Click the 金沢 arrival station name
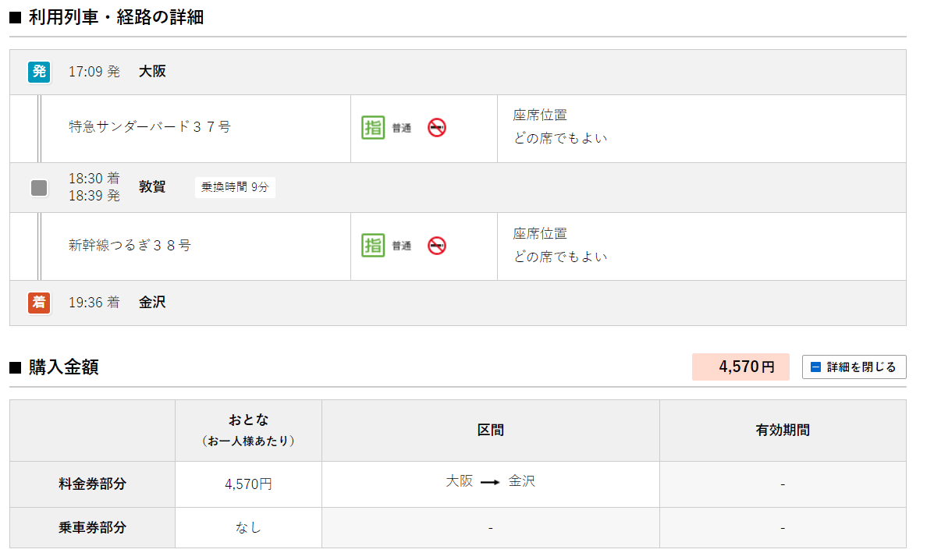 152,303
